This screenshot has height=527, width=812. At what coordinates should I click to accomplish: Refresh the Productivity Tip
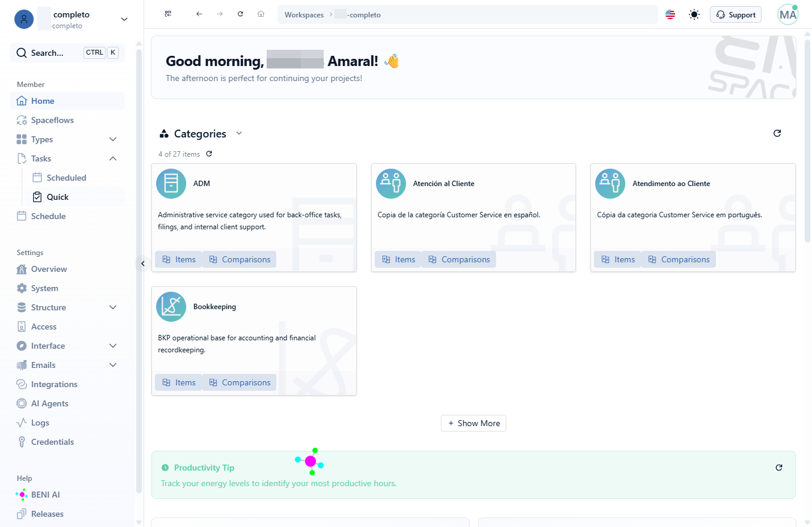(779, 468)
